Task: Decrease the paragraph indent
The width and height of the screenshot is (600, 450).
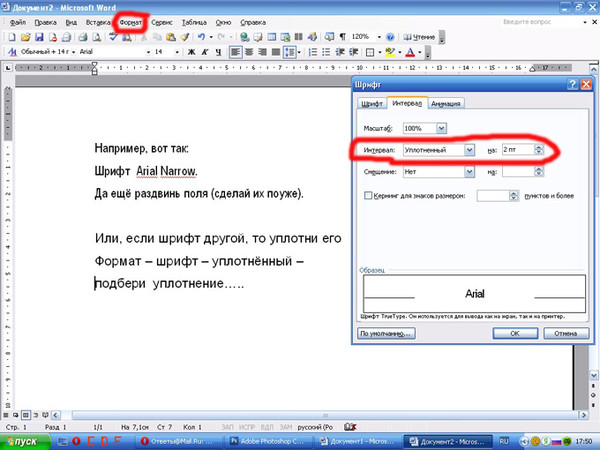Action: tap(340, 52)
